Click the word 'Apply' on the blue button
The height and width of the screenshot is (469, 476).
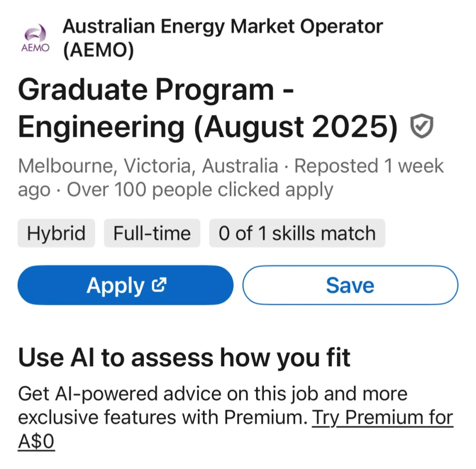click(x=116, y=285)
